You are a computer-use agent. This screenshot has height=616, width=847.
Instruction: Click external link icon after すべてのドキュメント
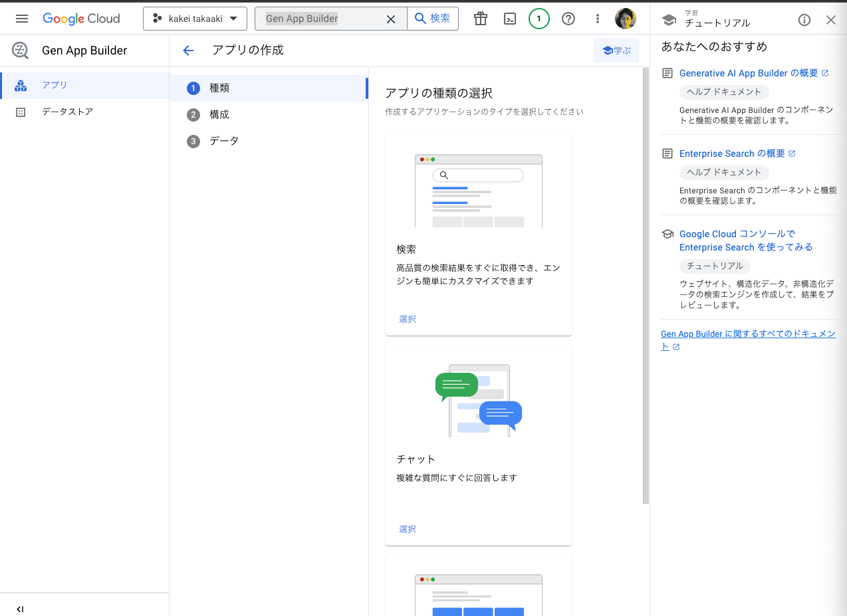[676, 347]
